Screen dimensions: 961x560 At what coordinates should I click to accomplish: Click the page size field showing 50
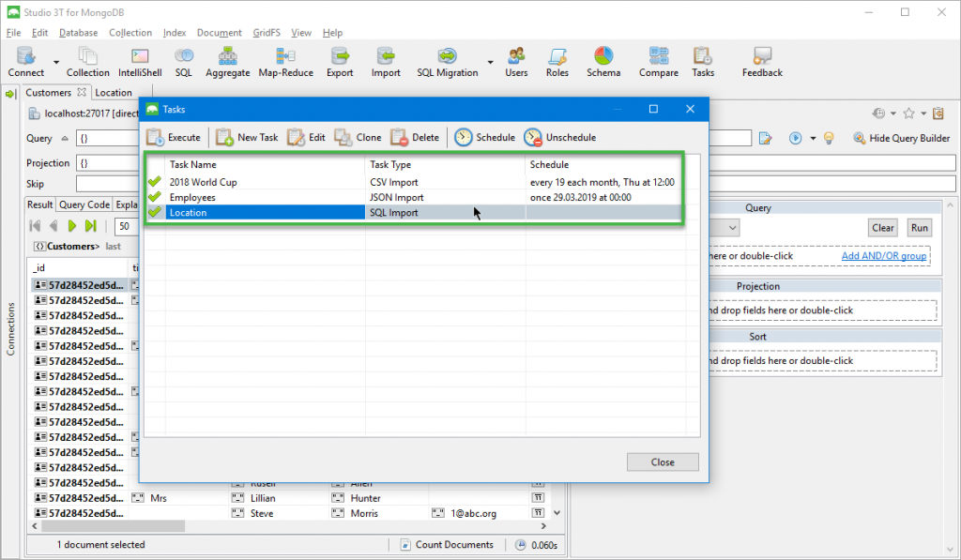(x=125, y=226)
